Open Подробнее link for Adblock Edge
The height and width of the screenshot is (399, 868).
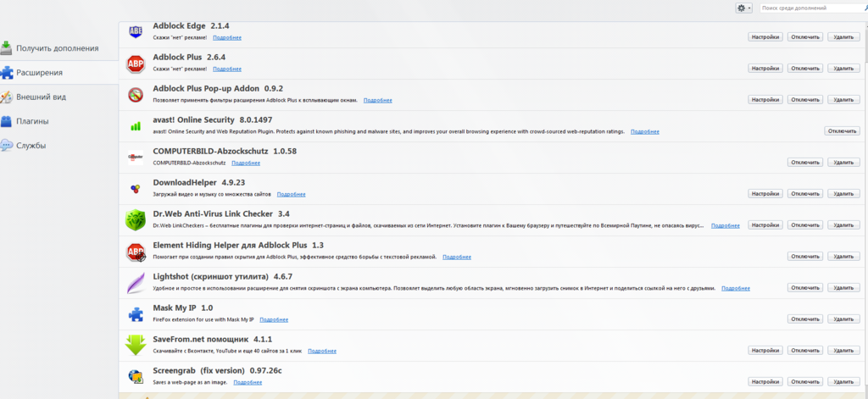227,37
